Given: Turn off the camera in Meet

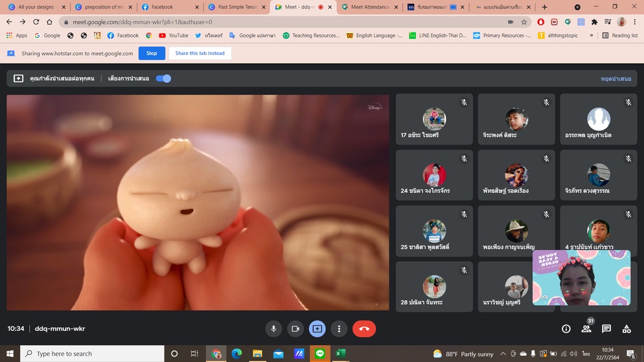Looking at the screenshot, I should (295, 329).
